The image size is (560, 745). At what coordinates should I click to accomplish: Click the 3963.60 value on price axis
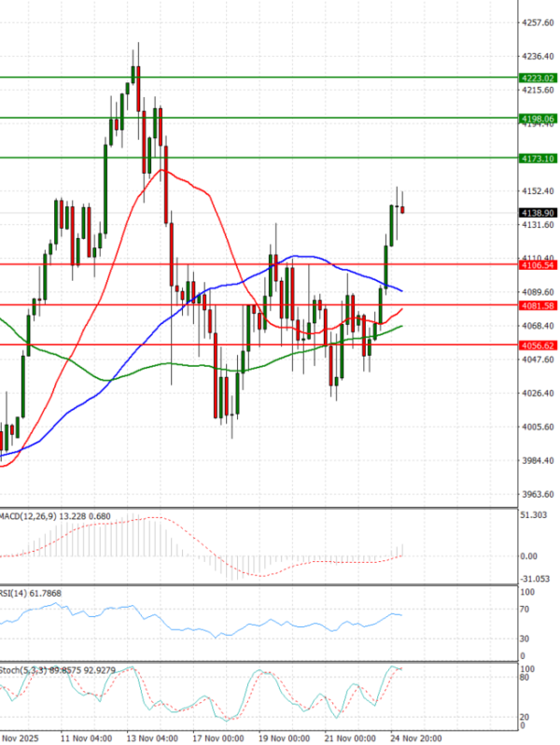(x=536, y=494)
